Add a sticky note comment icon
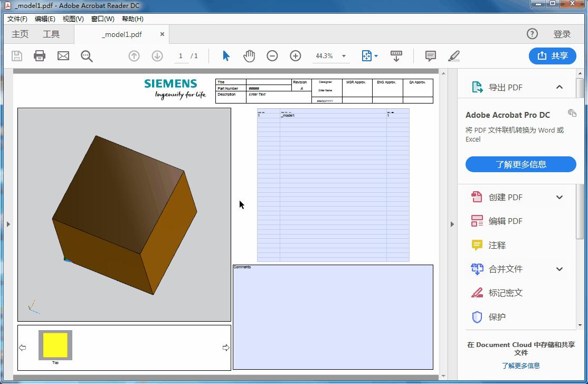Screen dimensions: 588x384 (x=430, y=55)
